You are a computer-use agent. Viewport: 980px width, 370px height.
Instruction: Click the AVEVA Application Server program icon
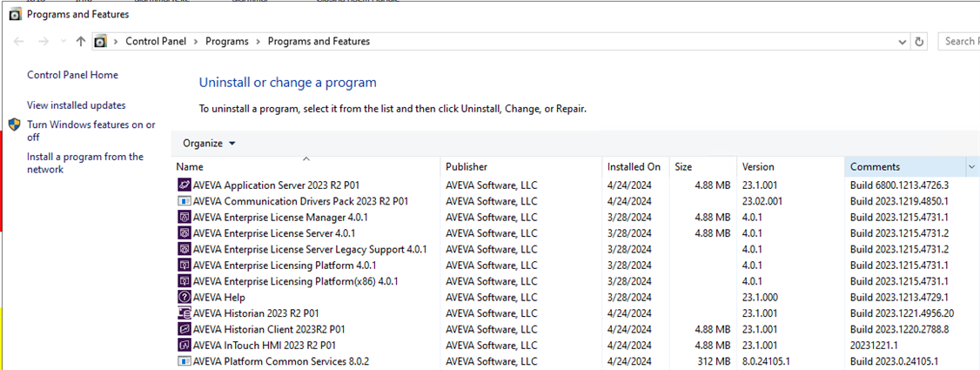(184, 185)
